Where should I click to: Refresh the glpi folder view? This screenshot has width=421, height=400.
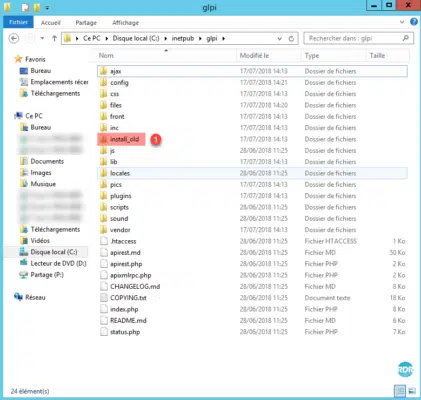click(x=291, y=39)
